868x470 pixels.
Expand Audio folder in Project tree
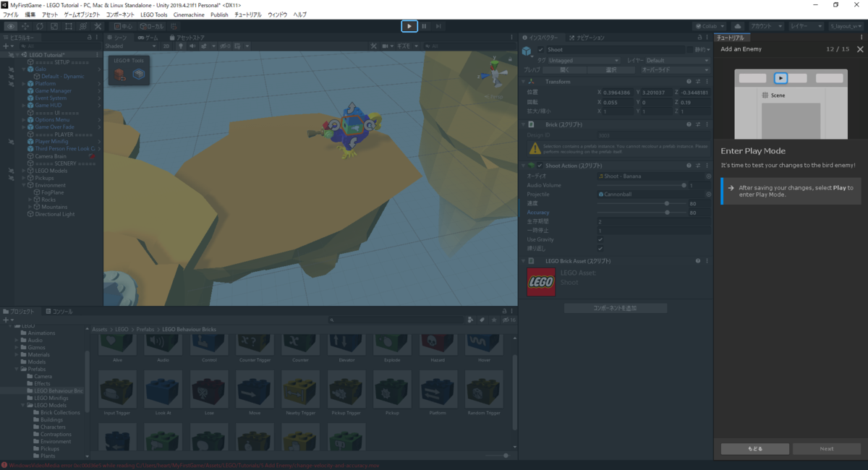(17, 340)
